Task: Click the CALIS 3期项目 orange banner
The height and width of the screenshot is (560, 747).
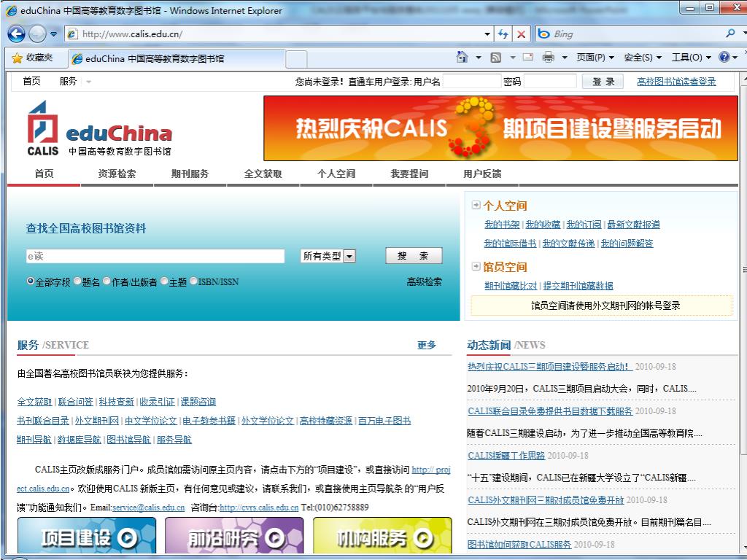Action: 500,128
